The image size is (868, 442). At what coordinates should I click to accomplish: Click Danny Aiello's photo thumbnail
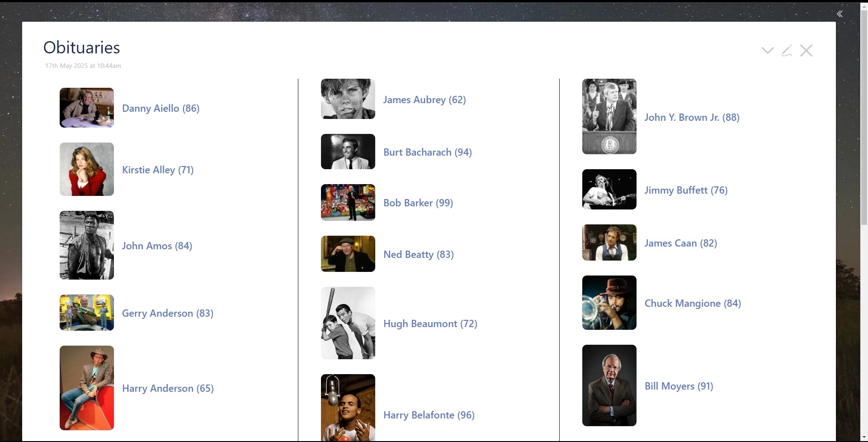pyautogui.click(x=87, y=108)
